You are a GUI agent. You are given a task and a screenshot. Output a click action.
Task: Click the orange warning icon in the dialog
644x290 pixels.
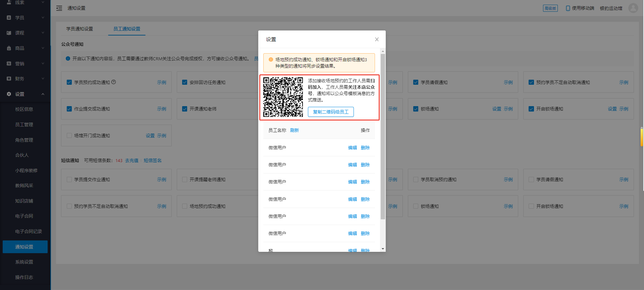(271, 60)
